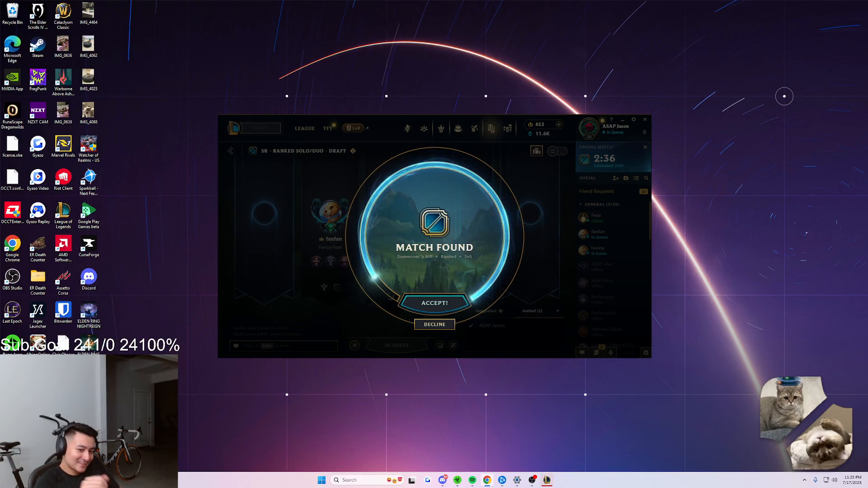Open the Collection backpack icon
Viewport: 868px width, 488px height.
pyautogui.click(x=458, y=129)
